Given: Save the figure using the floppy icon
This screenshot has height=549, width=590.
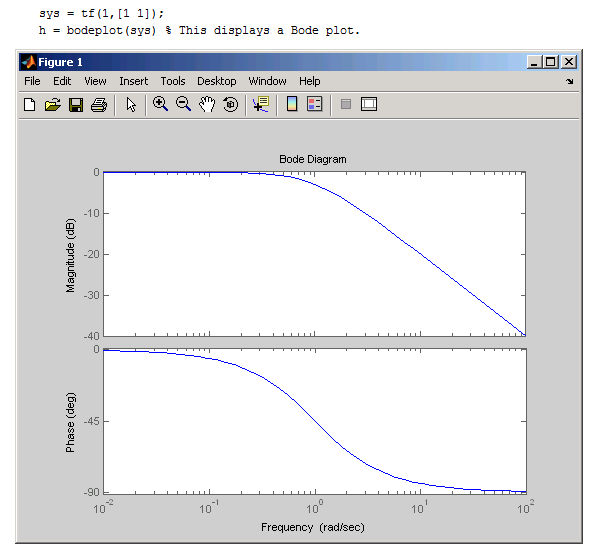Looking at the screenshot, I should coord(76,105).
